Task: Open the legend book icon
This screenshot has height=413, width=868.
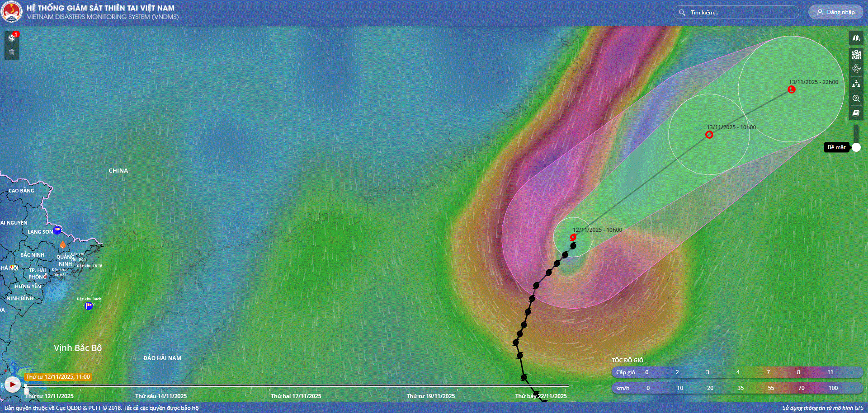Action: coord(856,113)
